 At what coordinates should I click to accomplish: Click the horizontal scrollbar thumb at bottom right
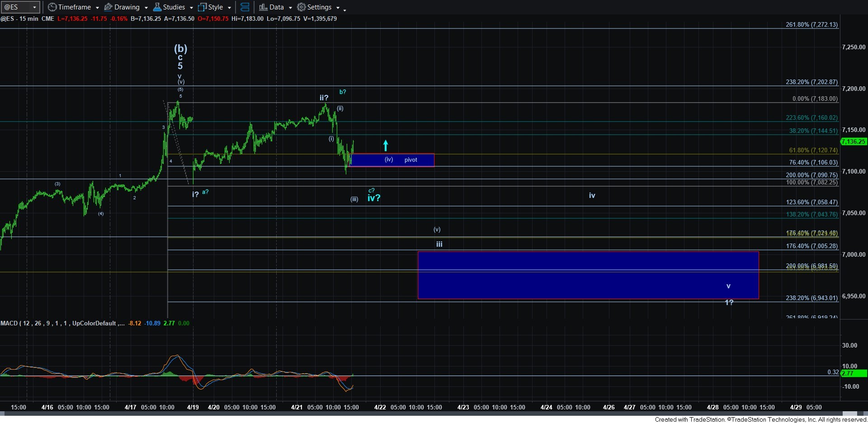coord(849,414)
